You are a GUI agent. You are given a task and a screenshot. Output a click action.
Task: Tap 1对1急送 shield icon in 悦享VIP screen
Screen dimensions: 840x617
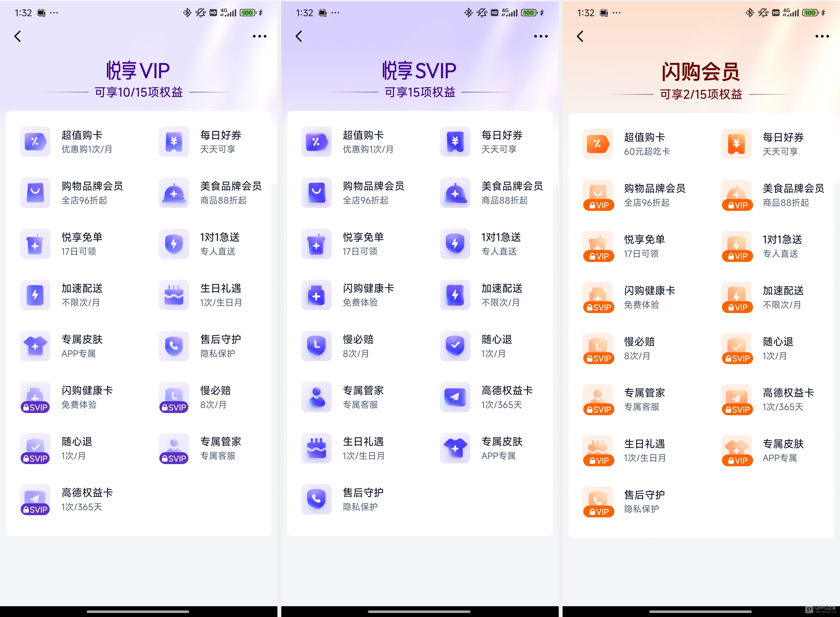point(174,244)
